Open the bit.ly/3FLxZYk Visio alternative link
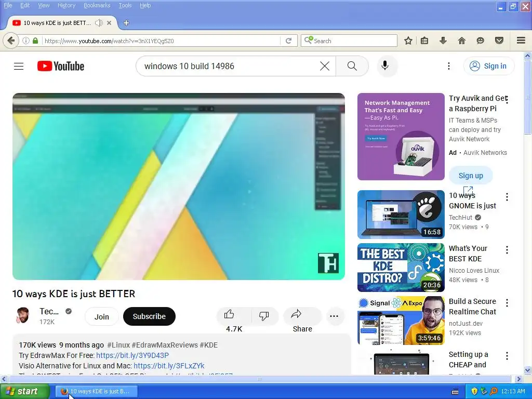Image resolution: width=532 pixels, height=399 pixels. click(x=169, y=366)
